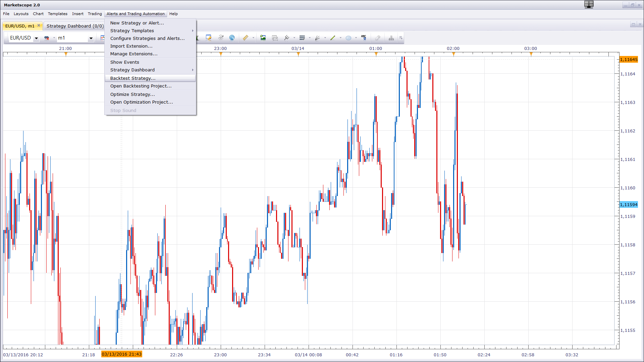Click the print chart icon
This screenshot has width=644, height=362.
(275, 38)
